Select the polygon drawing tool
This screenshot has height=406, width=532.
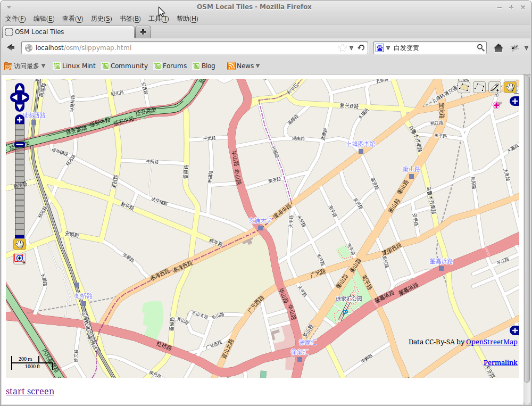coord(464,87)
